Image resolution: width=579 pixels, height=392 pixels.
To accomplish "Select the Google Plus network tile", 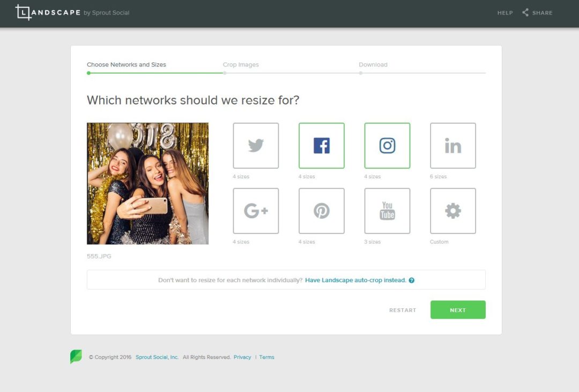I will (256, 211).
